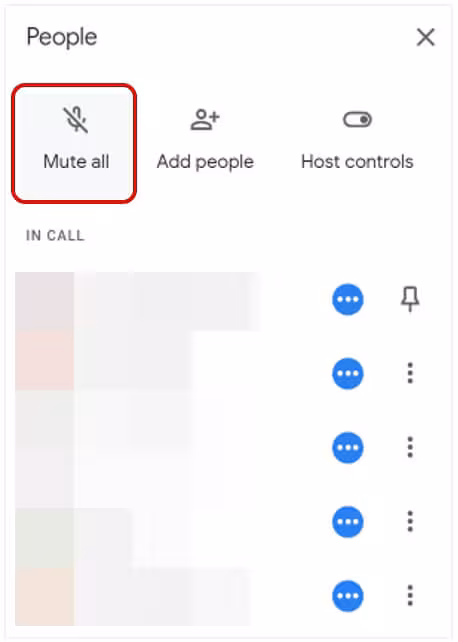Close the People panel

[x=426, y=38]
